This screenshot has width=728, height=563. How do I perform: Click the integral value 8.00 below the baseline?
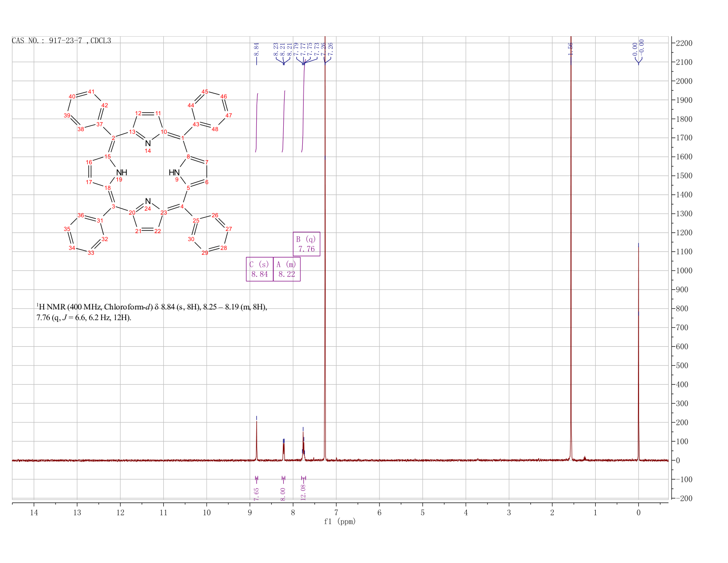[x=283, y=494]
